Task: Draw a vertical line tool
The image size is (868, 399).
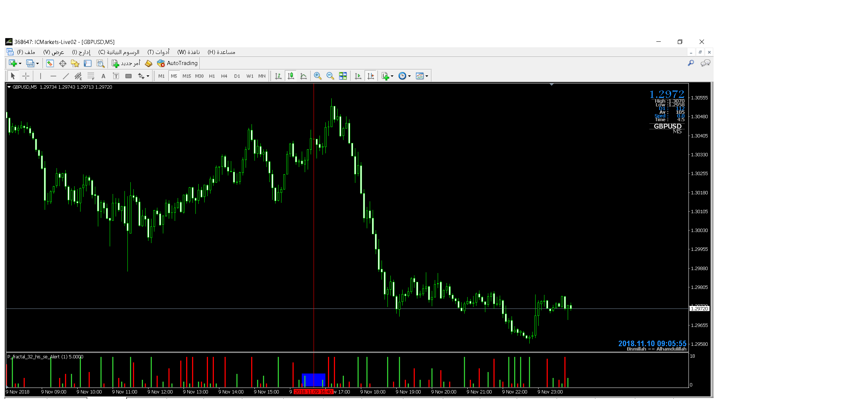Action: (41, 76)
